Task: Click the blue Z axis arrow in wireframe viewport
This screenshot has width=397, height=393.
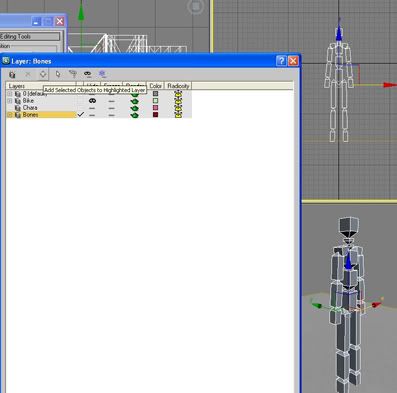Action: pos(339,33)
